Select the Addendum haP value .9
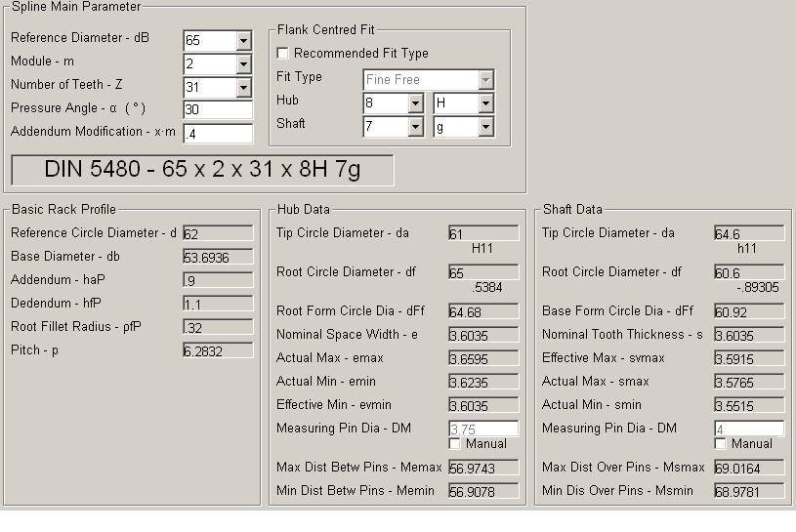 point(218,280)
